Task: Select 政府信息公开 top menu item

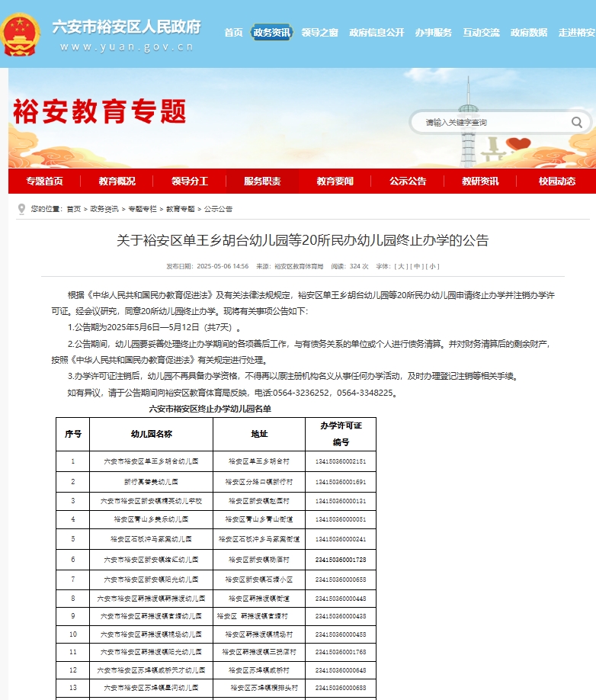Action: 377,32
